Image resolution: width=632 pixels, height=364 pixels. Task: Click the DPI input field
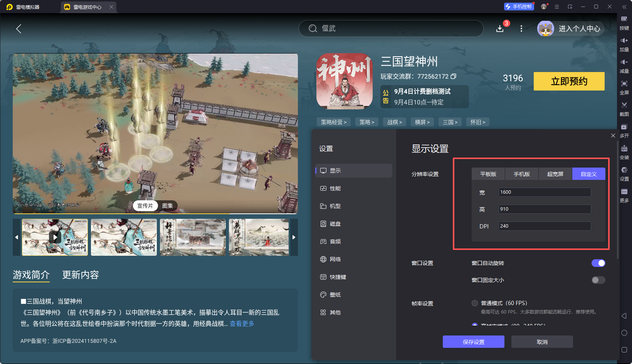[545, 226]
